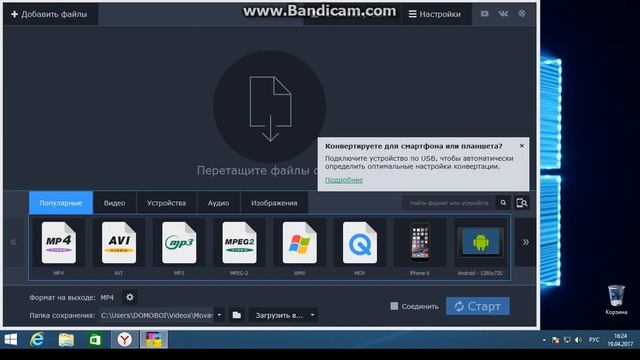
Task: Select the MP3 format preset
Action: click(x=179, y=247)
